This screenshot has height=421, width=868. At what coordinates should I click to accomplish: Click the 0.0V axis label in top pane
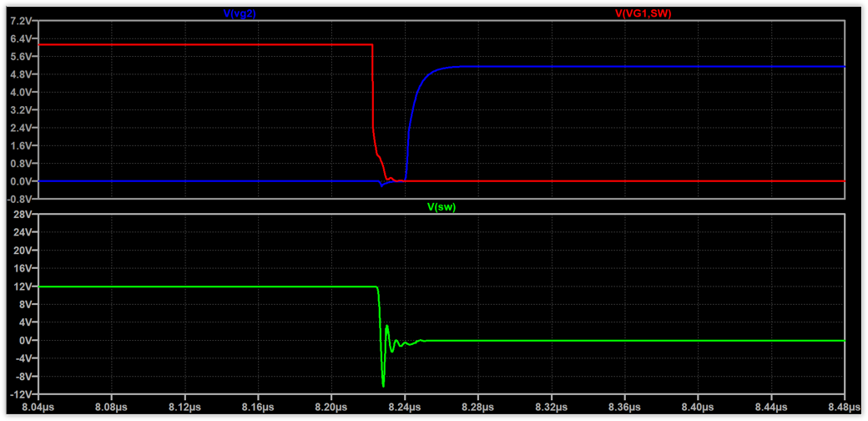tap(23, 181)
